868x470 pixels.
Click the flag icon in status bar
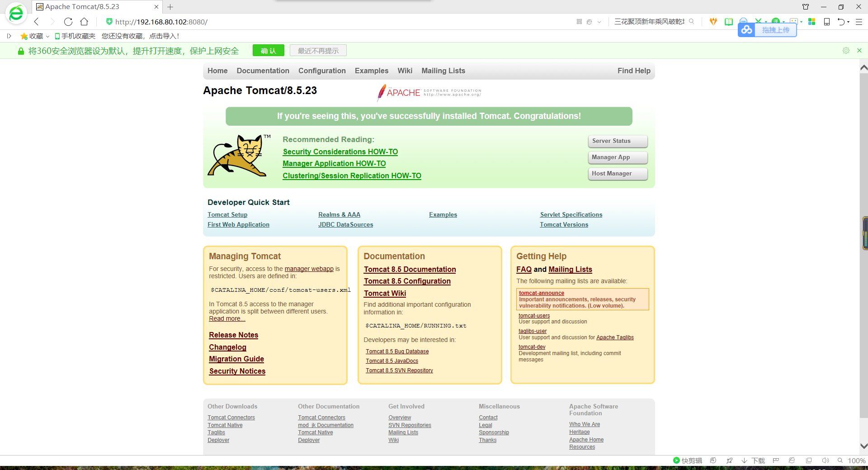[x=776, y=461]
